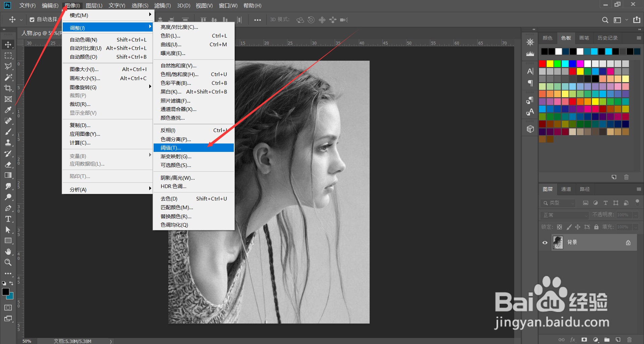
Task: Choose 曲线(U)... menu item
Action: (194, 44)
